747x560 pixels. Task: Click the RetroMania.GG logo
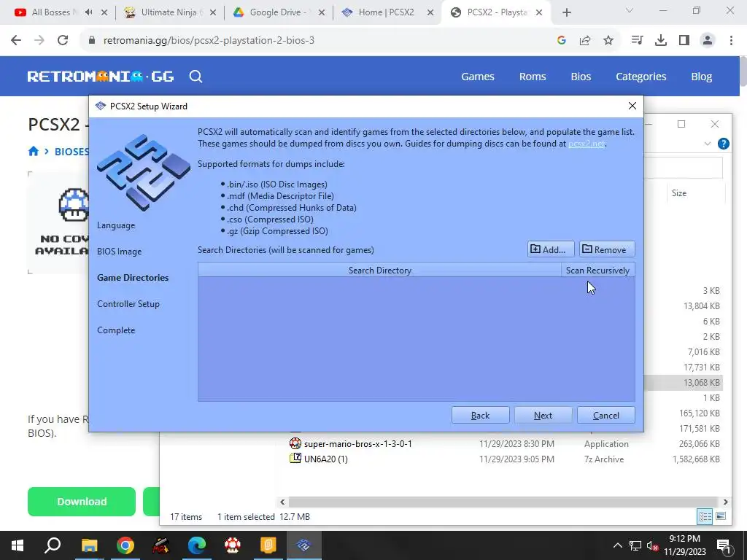coord(101,76)
